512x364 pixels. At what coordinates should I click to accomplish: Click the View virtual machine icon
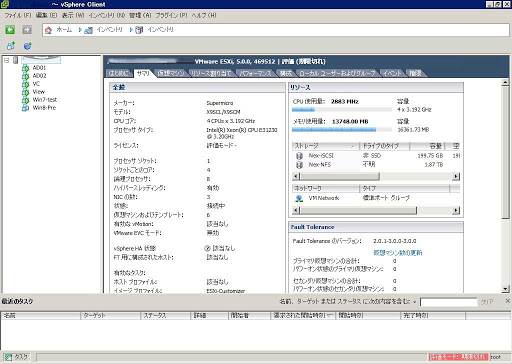click(25, 92)
